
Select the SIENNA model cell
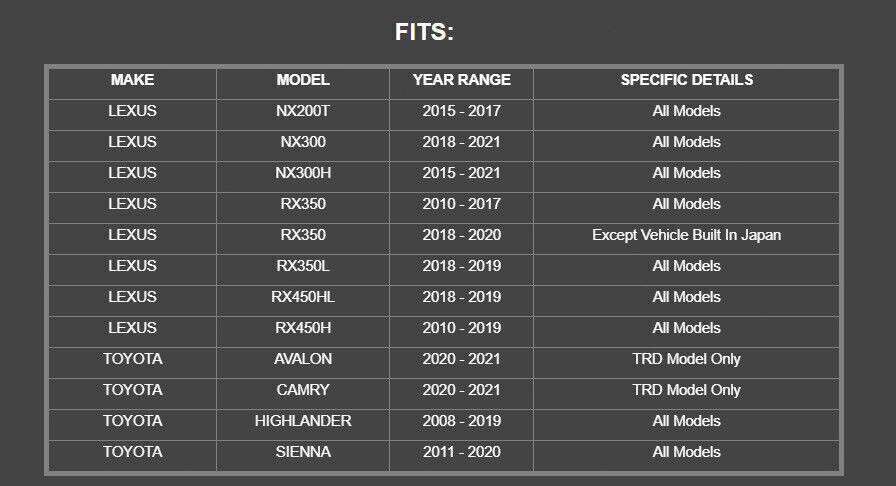tap(302, 452)
